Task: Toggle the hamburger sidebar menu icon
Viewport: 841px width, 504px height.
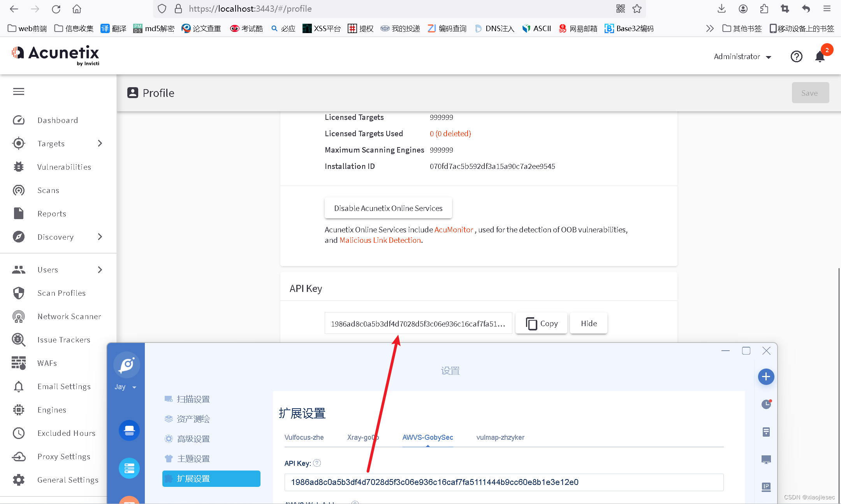Action: pyautogui.click(x=19, y=91)
